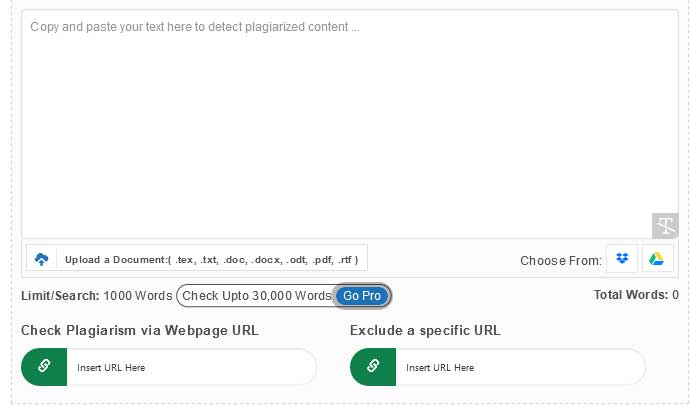Viewport: 690px width, 407px height.
Task: Click the 1000 Words limit text
Action: point(138,296)
